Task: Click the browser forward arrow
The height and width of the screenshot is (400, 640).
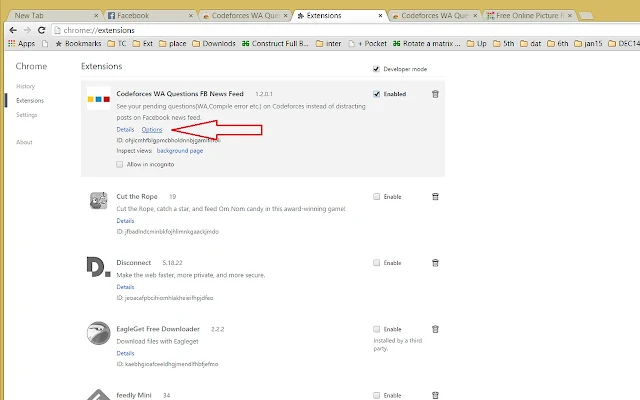Action: tap(27, 30)
